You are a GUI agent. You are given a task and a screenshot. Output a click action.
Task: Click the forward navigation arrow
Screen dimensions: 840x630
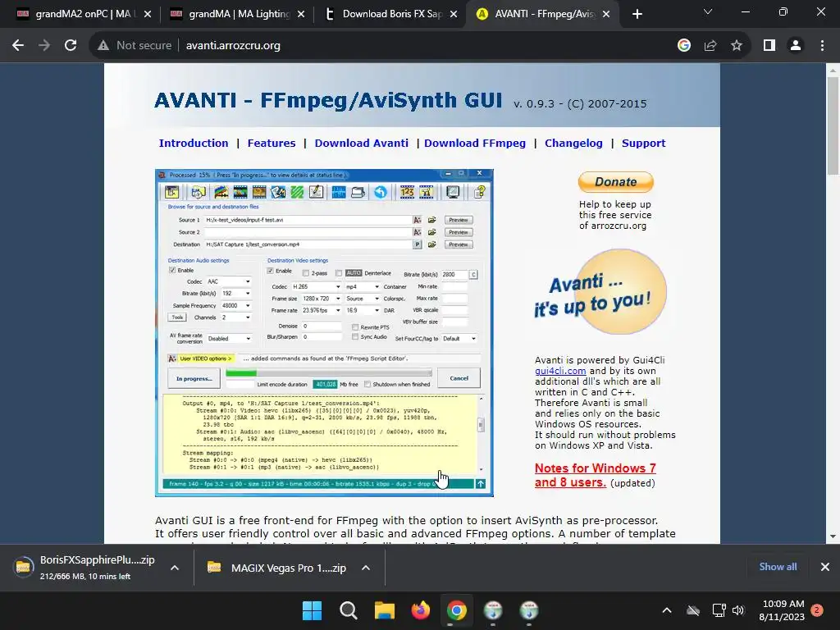tap(44, 46)
